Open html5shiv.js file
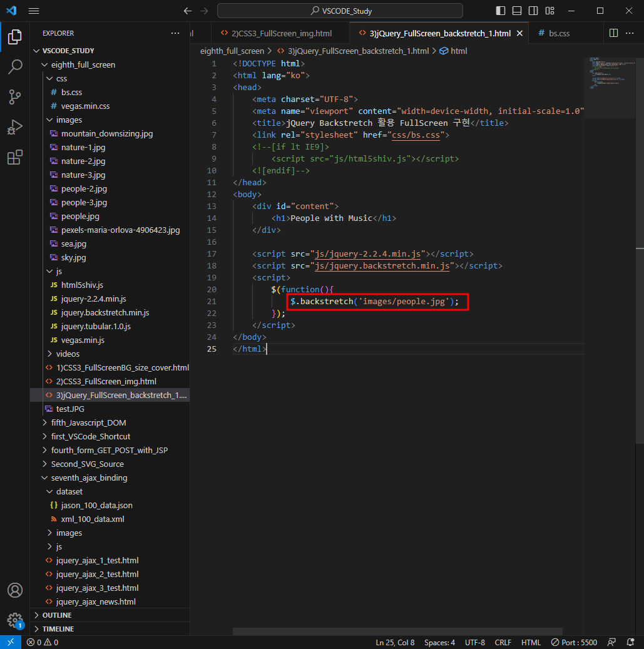Screen dimensions: 644x649 click(110, 285)
